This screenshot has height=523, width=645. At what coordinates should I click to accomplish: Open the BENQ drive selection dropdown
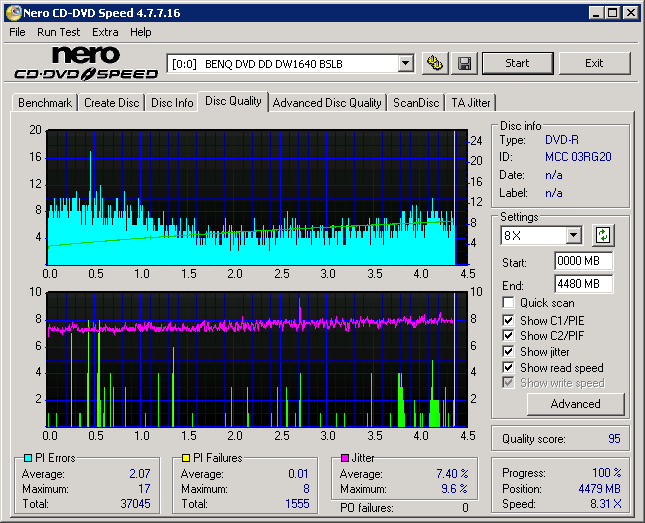[x=405, y=64]
